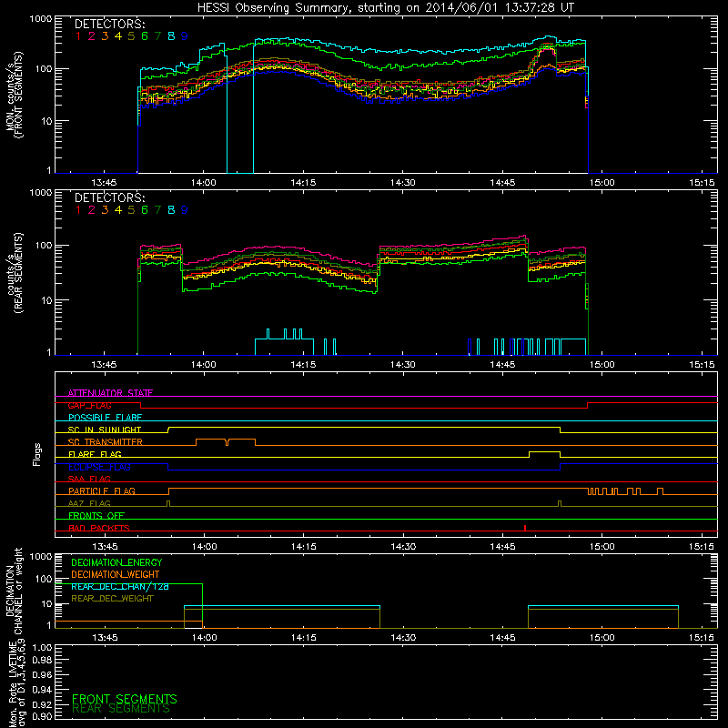Image resolution: width=728 pixels, height=728 pixels.
Task: Select the 0.94 value on livetime axis
Action: click(42, 690)
